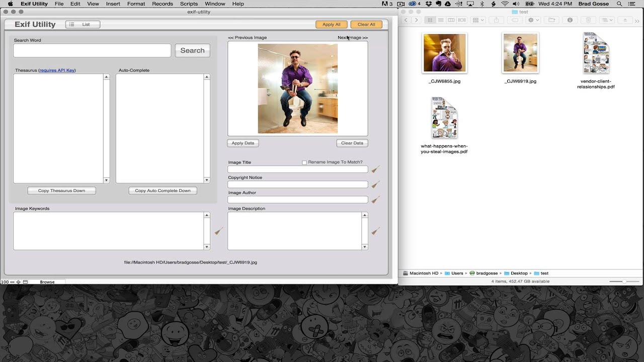The width and height of the screenshot is (644, 362).
Task: Clear Image Description with broom icon
Action: pyautogui.click(x=375, y=231)
